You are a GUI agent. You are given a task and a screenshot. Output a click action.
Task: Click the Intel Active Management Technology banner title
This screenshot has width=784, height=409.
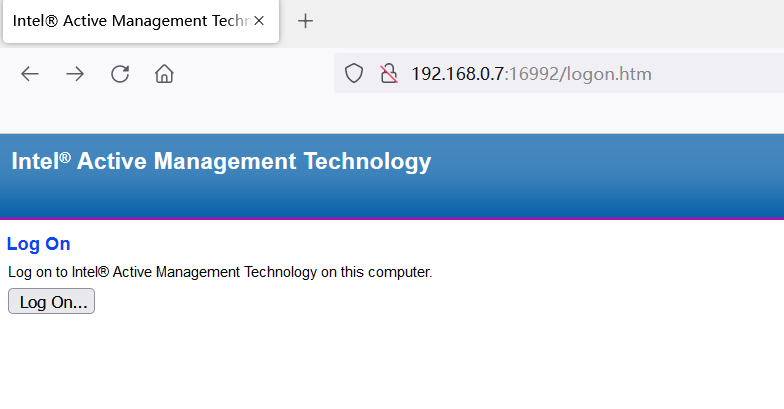(221, 161)
